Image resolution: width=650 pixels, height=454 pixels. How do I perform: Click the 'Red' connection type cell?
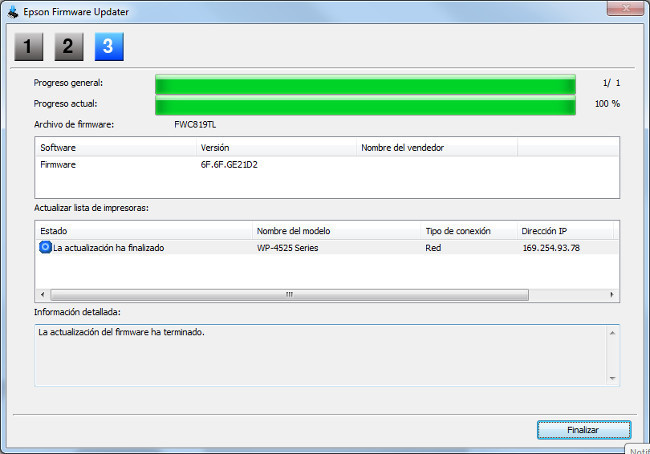pyautogui.click(x=433, y=248)
